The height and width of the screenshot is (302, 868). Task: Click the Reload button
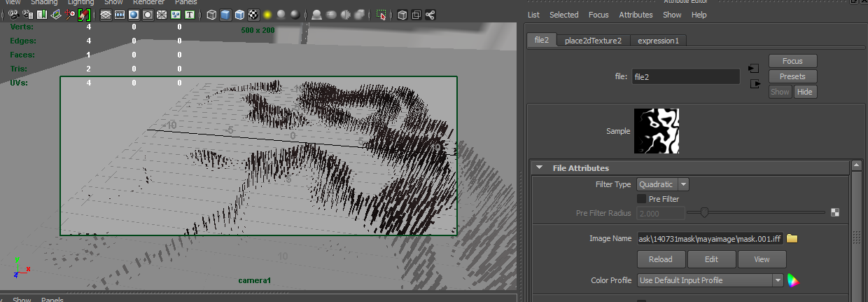pyautogui.click(x=660, y=259)
